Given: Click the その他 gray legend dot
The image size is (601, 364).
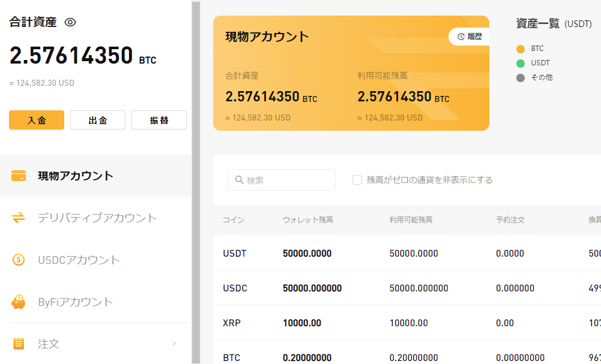Looking at the screenshot, I should click(521, 78).
